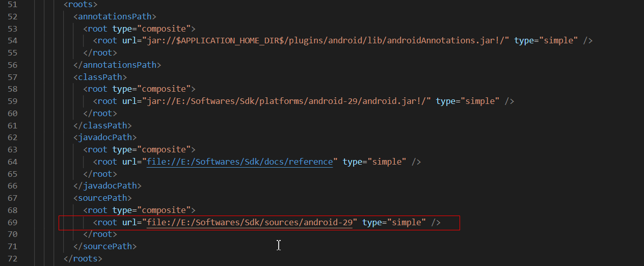Click closing </sourcePath> tag

pyautogui.click(x=105, y=247)
